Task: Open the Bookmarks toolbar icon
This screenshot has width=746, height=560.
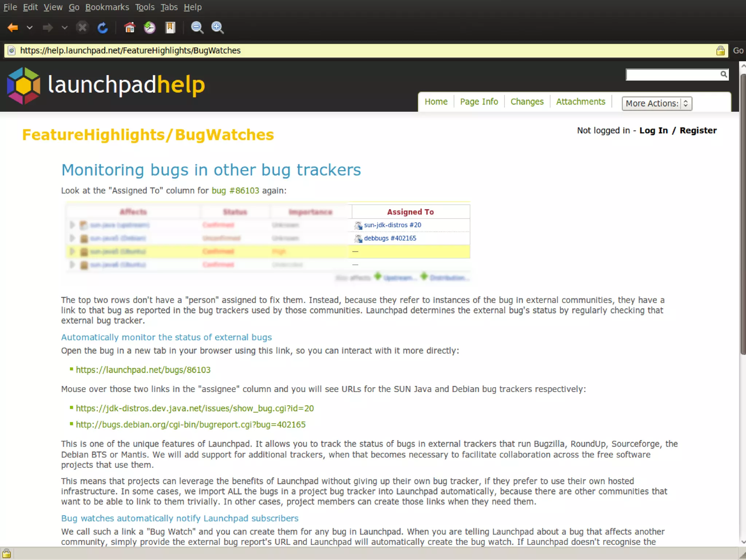Action: pyautogui.click(x=170, y=28)
